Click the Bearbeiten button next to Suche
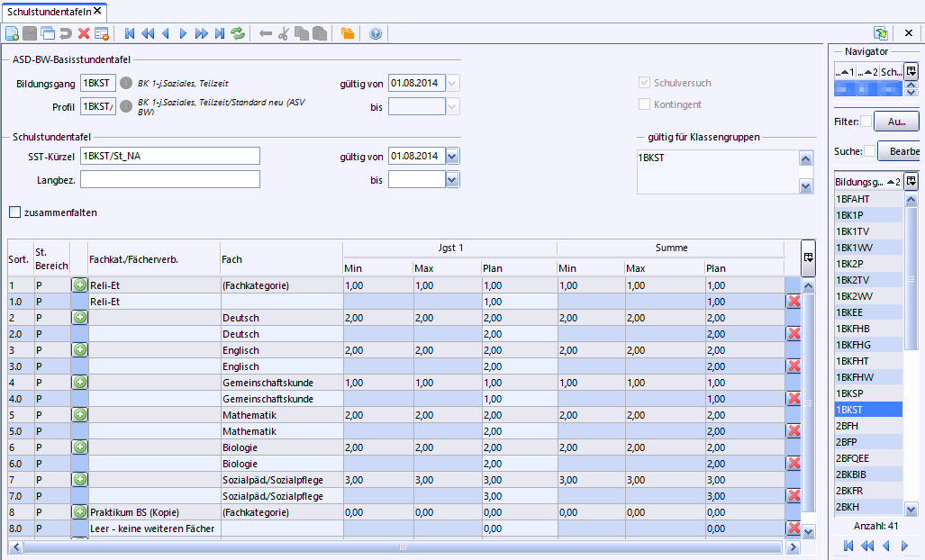 click(x=898, y=151)
